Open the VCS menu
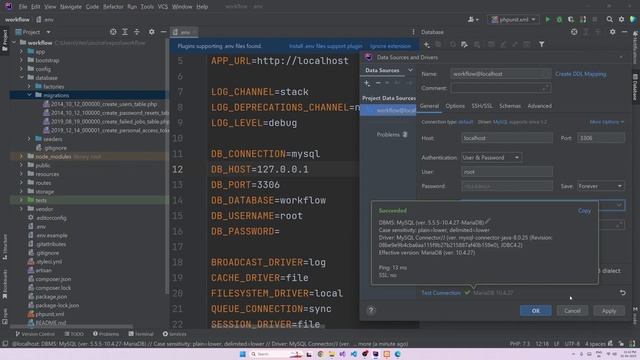 162,7
